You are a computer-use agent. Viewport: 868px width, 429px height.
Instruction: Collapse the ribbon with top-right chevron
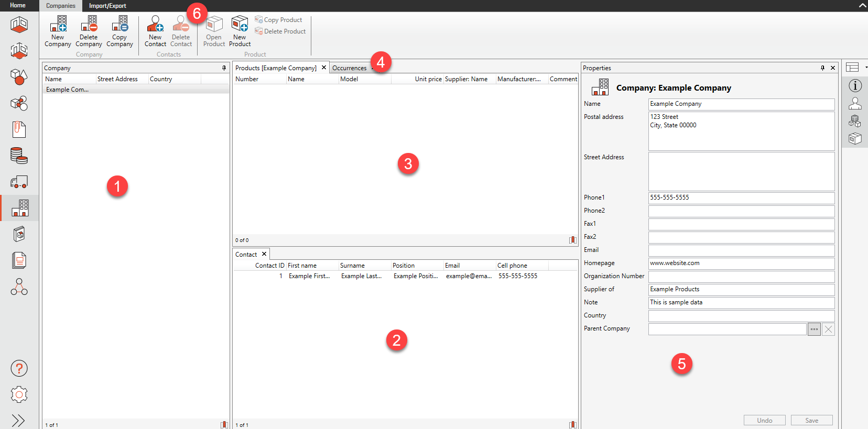point(862,6)
